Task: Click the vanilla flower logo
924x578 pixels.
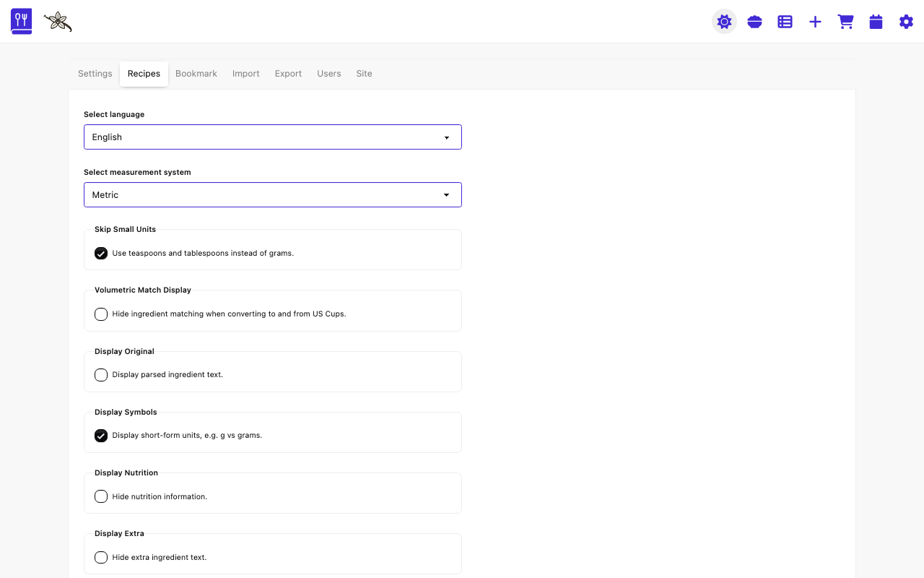Action: coord(58,22)
